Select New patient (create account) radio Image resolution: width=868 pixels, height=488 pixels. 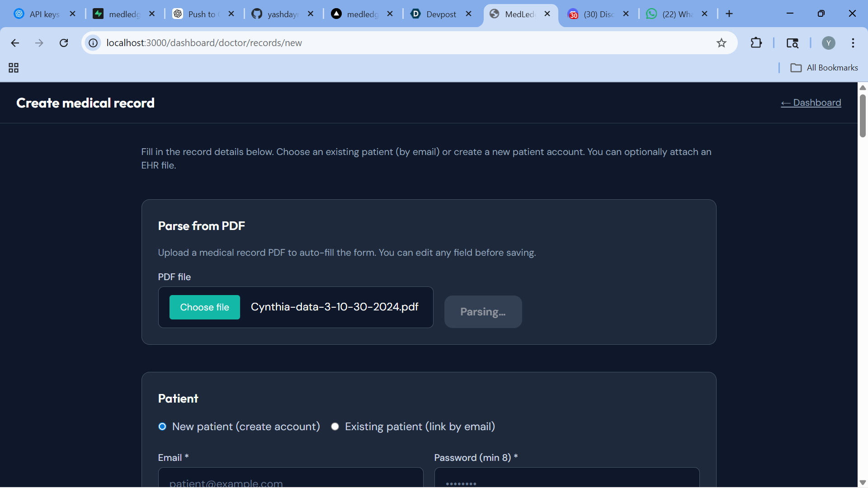[x=162, y=427]
